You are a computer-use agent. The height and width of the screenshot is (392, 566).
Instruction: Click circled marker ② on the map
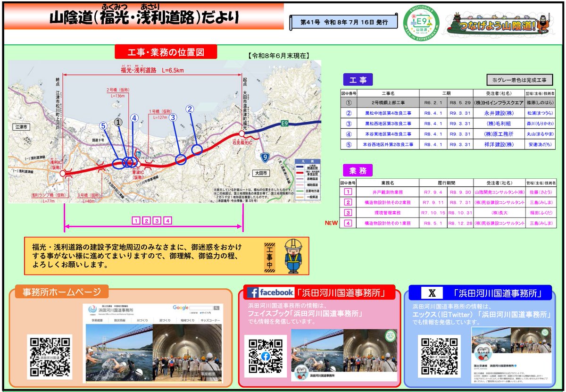click(190, 109)
